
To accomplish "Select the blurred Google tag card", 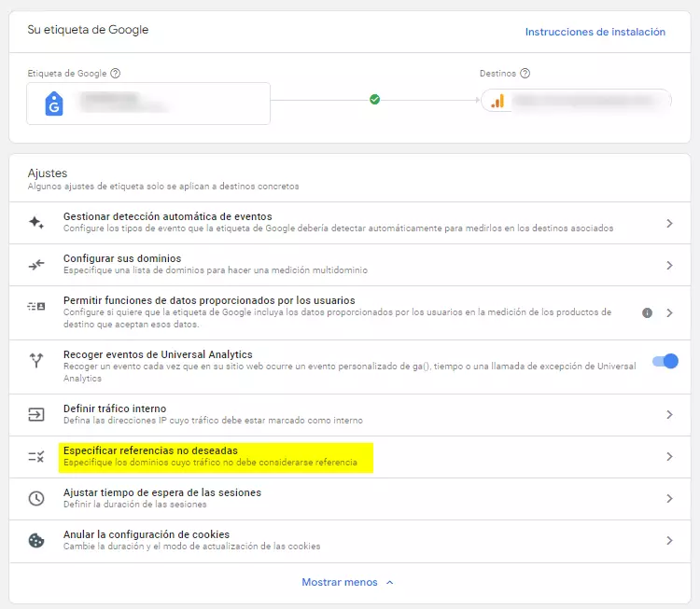I will point(148,104).
